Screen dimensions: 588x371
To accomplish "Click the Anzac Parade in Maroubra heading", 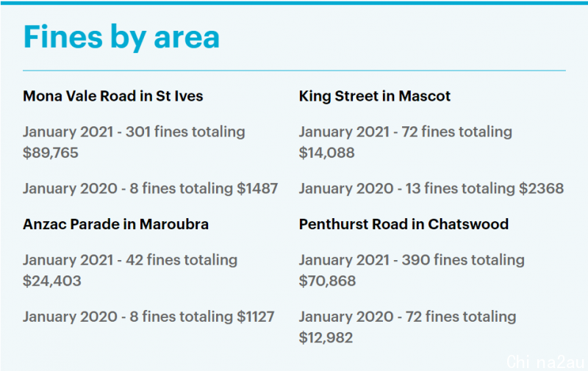I will click(115, 225).
